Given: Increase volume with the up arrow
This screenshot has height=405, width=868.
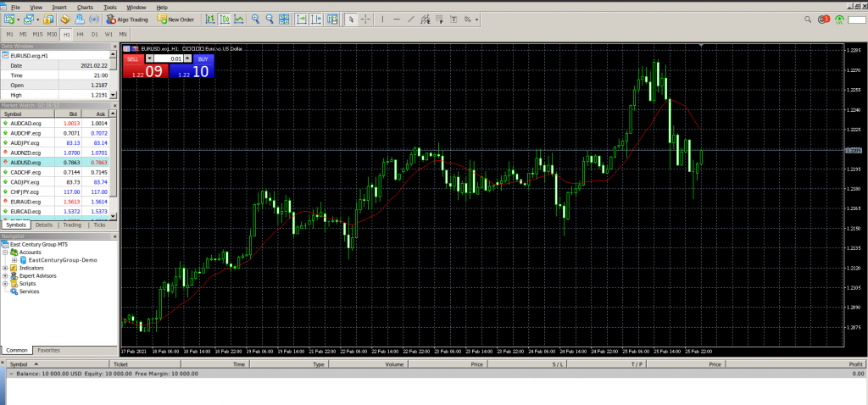Looking at the screenshot, I should [187, 58].
